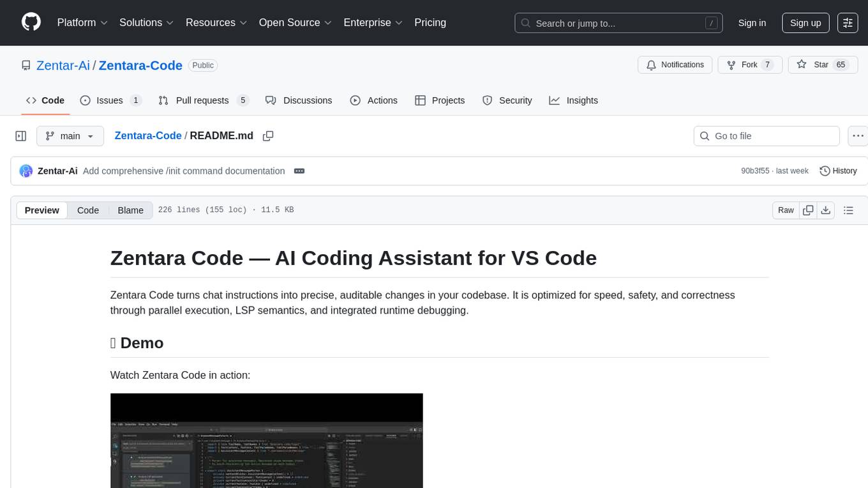This screenshot has width=868, height=488.
Task: Expand the commit message ellipsis
Action: coord(299,171)
